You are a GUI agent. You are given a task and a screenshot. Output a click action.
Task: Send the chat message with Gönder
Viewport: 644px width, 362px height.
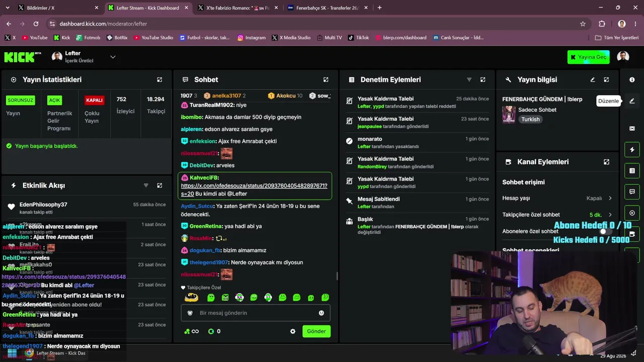[x=316, y=331]
